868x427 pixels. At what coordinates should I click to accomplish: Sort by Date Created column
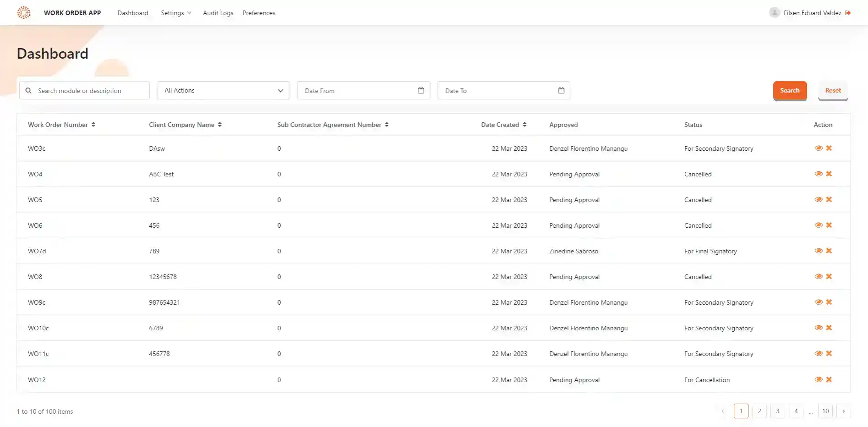click(x=524, y=125)
